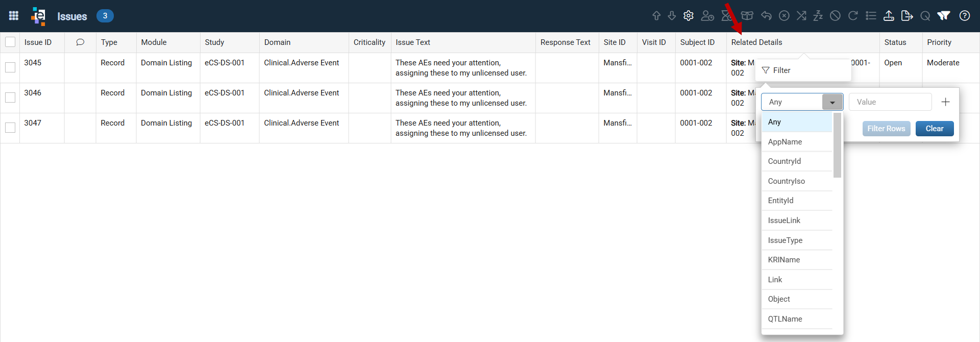Select Any in the dropdown list

tap(797, 122)
